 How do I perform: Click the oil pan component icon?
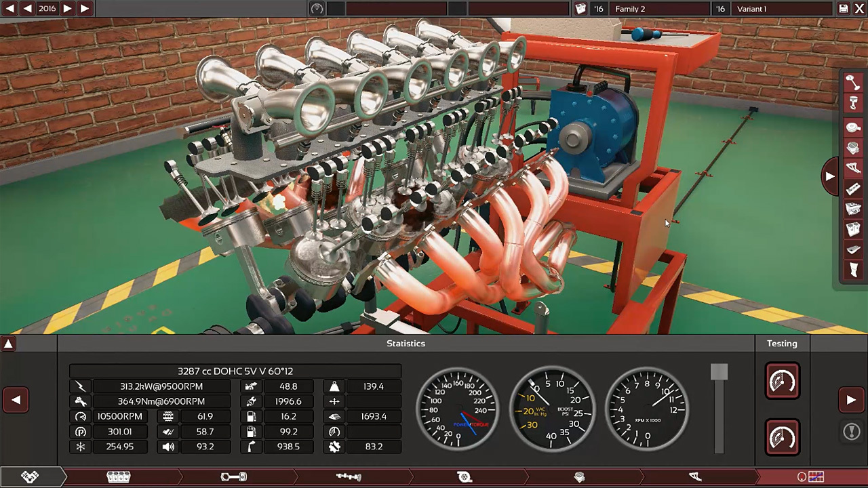(852, 250)
